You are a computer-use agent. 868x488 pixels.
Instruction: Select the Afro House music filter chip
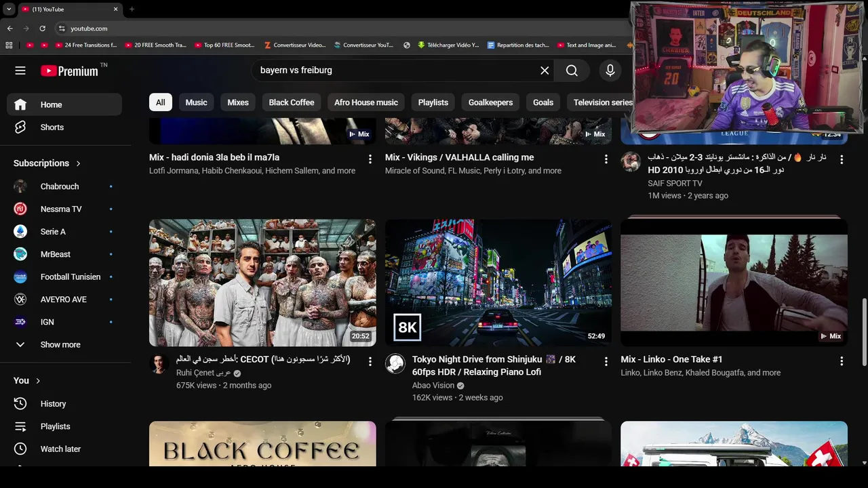[366, 102]
